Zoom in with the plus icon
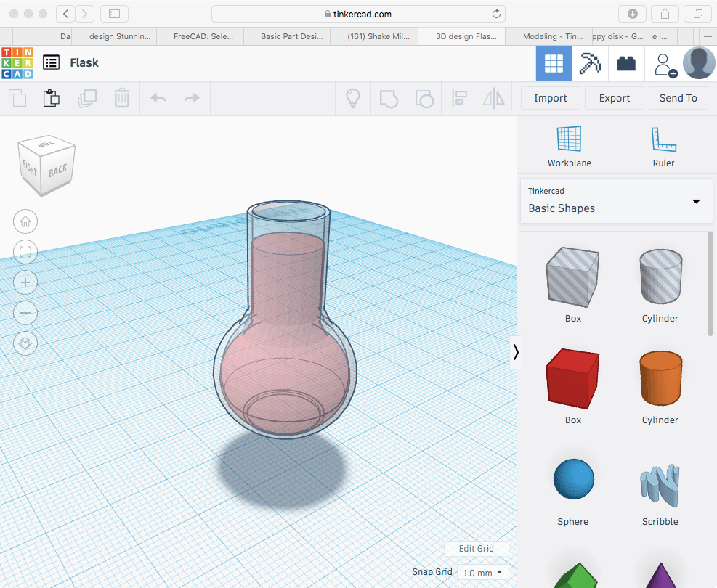This screenshot has width=717, height=588. tap(26, 282)
